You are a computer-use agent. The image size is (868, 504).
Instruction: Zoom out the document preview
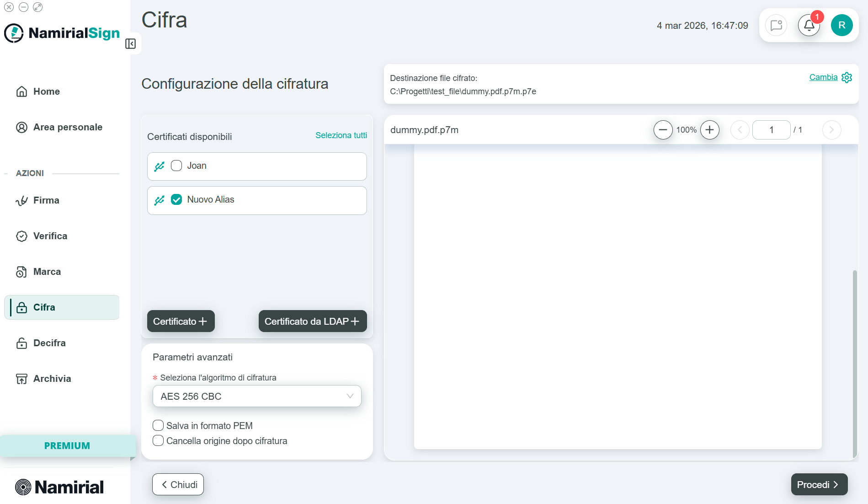coord(663,130)
